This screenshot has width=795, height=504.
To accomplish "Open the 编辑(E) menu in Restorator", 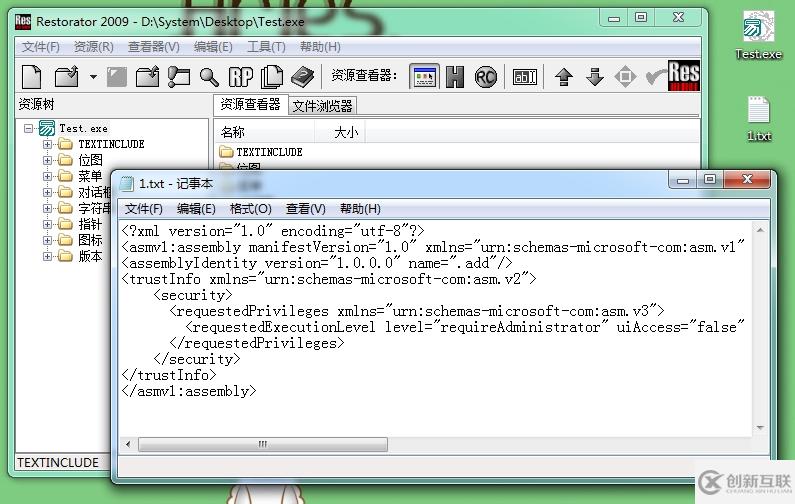I will click(213, 47).
